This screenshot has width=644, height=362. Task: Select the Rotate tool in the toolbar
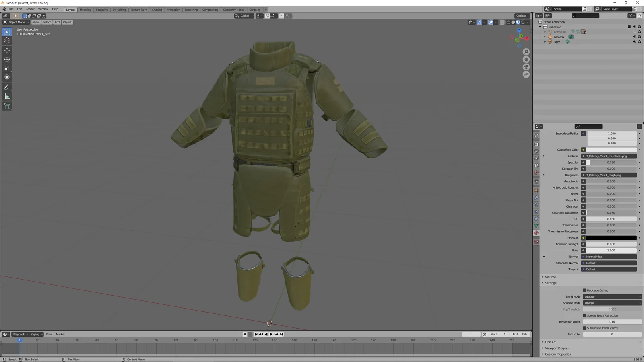pyautogui.click(x=7, y=59)
